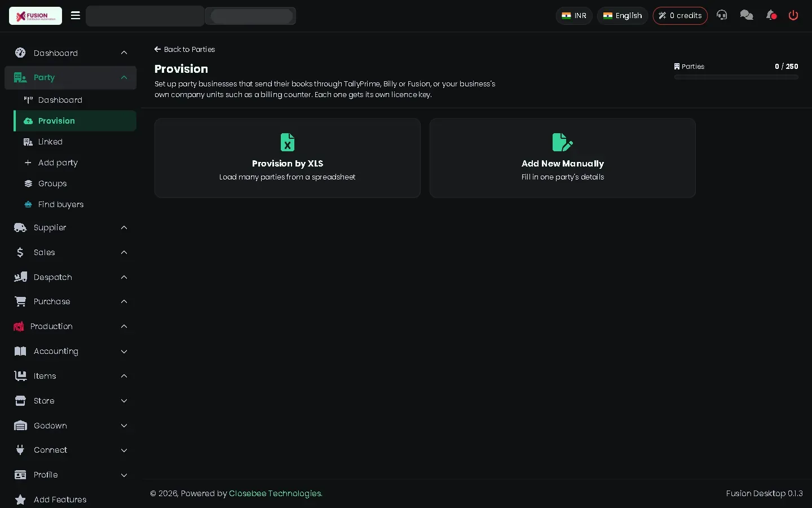Click the Despatch forklift icon

point(20,277)
